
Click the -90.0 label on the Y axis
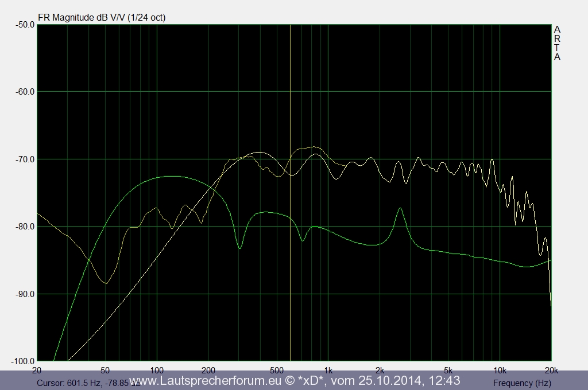pos(25,294)
